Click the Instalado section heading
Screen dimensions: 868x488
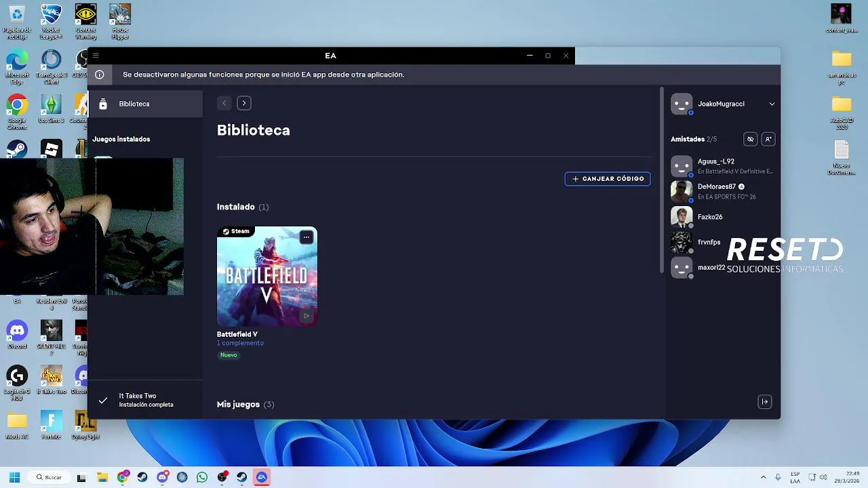(x=235, y=207)
